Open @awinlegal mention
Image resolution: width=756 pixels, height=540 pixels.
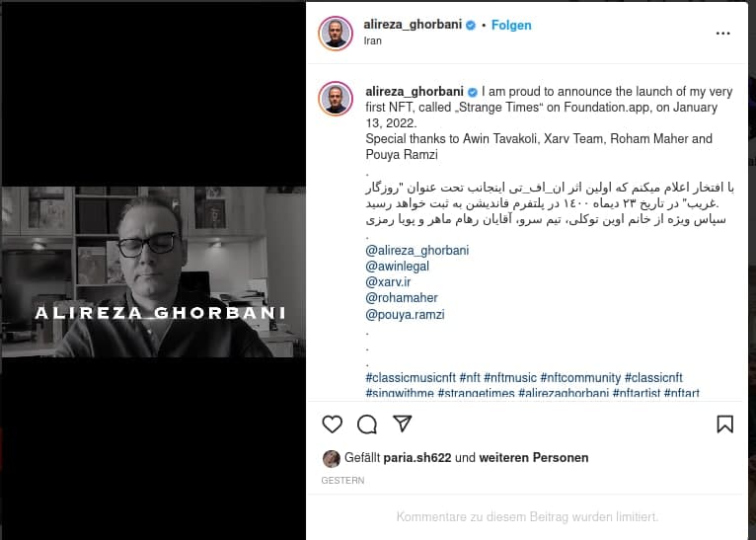[x=398, y=267]
